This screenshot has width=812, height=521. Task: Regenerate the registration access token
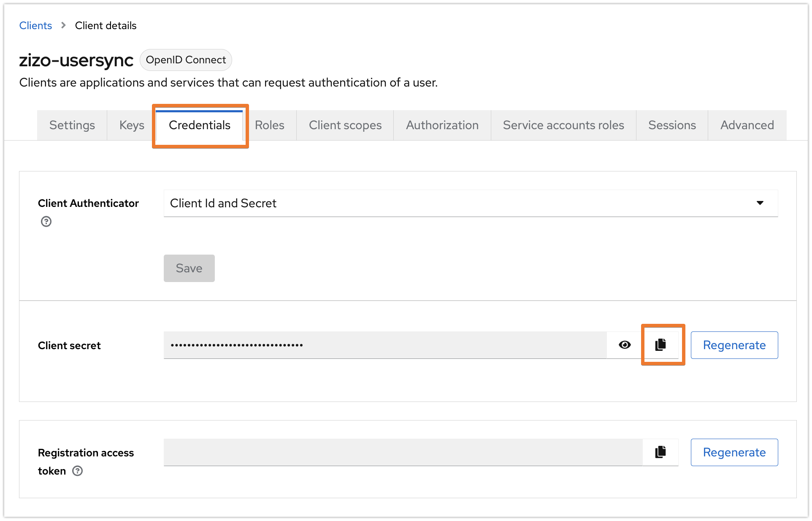pyautogui.click(x=734, y=452)
